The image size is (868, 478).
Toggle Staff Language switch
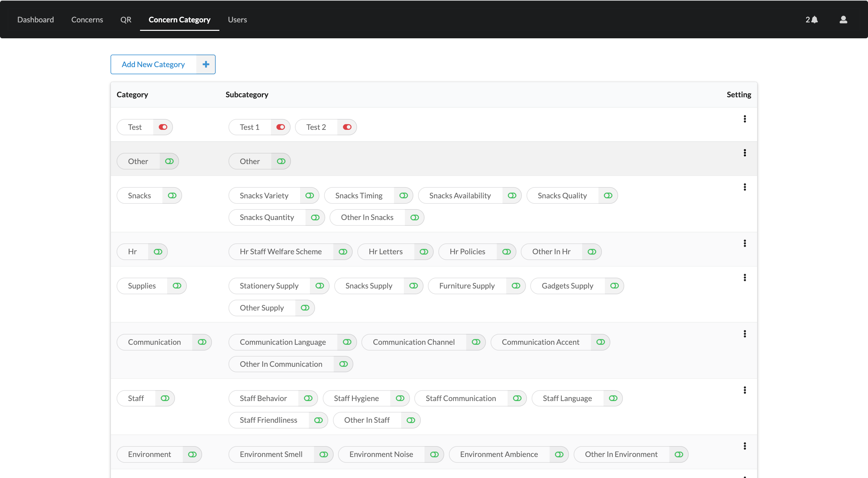(x=613, y=398)
